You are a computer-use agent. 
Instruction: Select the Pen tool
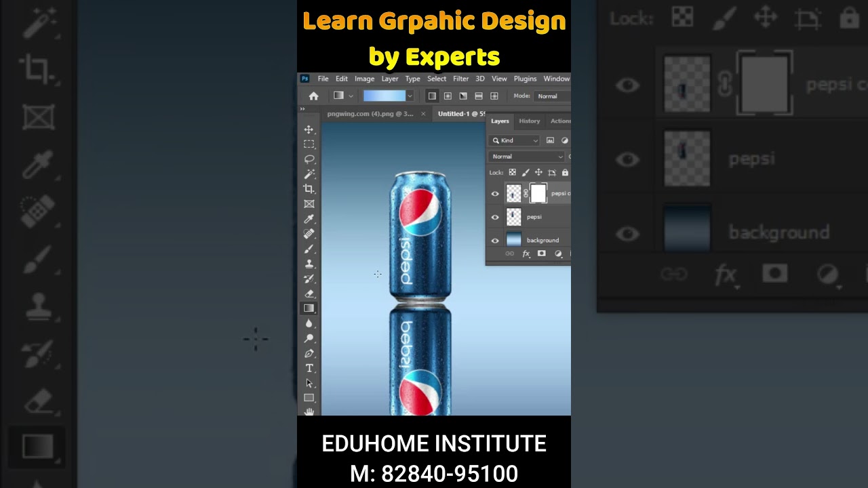(309, 353)
